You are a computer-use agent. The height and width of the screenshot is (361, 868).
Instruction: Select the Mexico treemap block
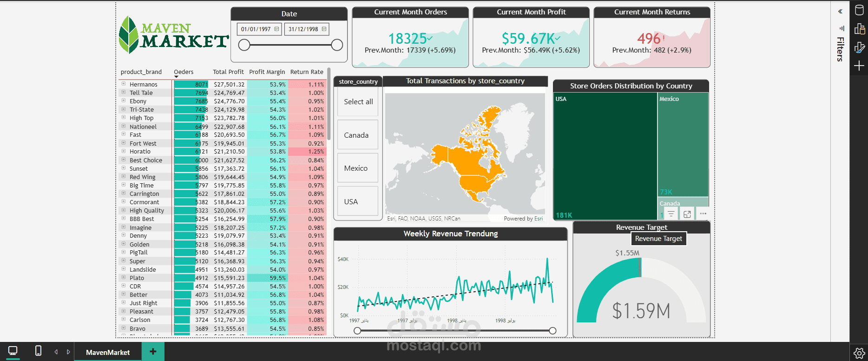pyautogui.click(x=683, y=144)
